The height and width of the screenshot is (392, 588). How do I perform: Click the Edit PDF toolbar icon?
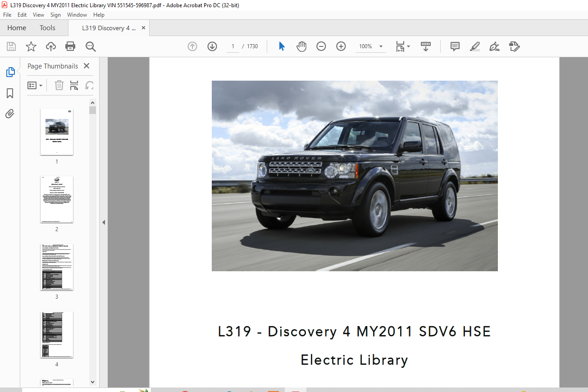(514, 46)
